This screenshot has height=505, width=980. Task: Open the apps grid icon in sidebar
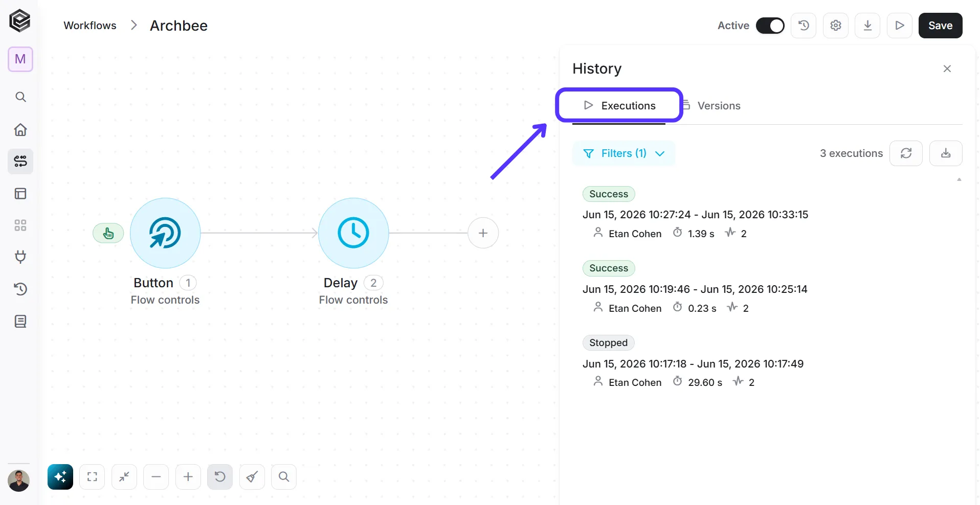20,225
